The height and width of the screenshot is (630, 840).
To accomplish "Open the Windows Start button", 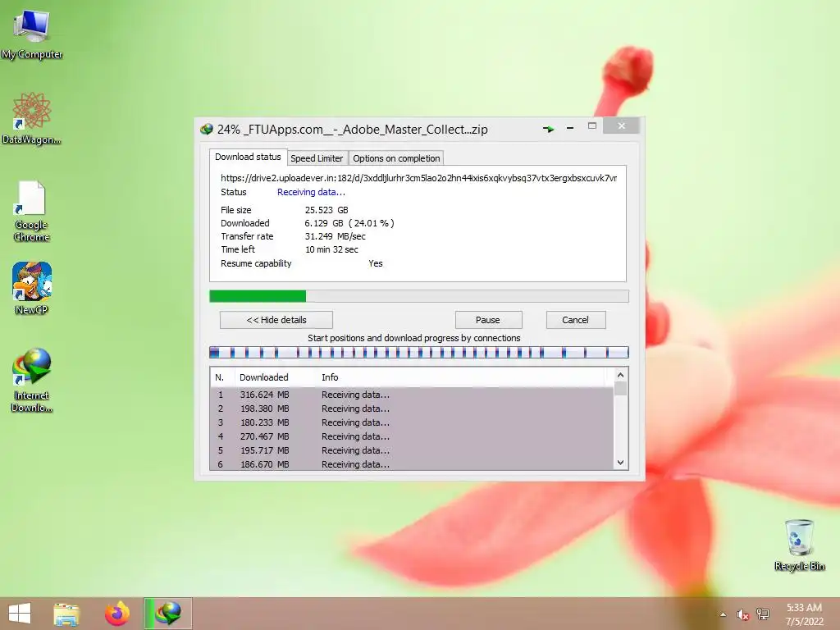I will tap(20, 614).
